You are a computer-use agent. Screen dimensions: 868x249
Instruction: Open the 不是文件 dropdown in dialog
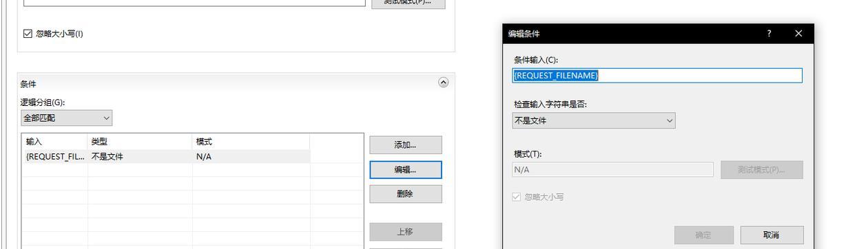point(594,120)
